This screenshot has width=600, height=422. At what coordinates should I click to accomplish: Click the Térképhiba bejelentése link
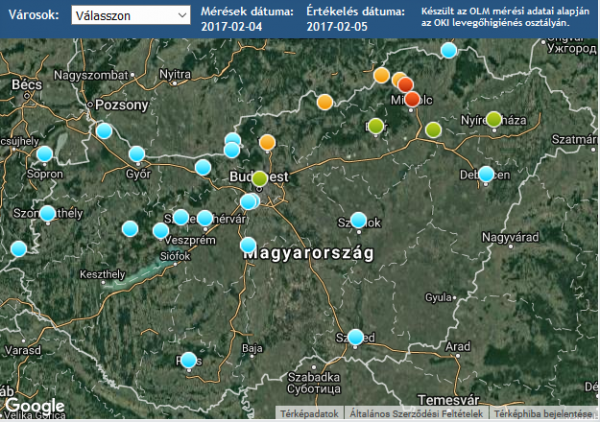pos(544,413)
